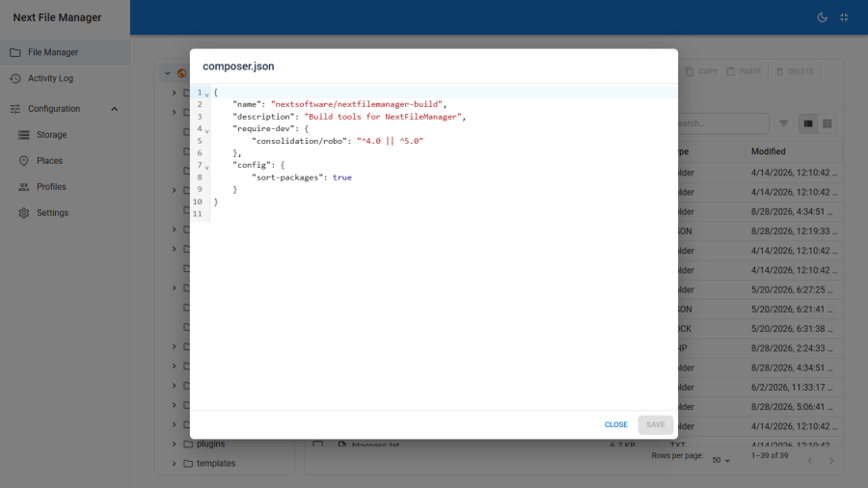Viewport: 868px width, 488px height.
Task: Close the composer.json editor dialog
Action: 615,424
